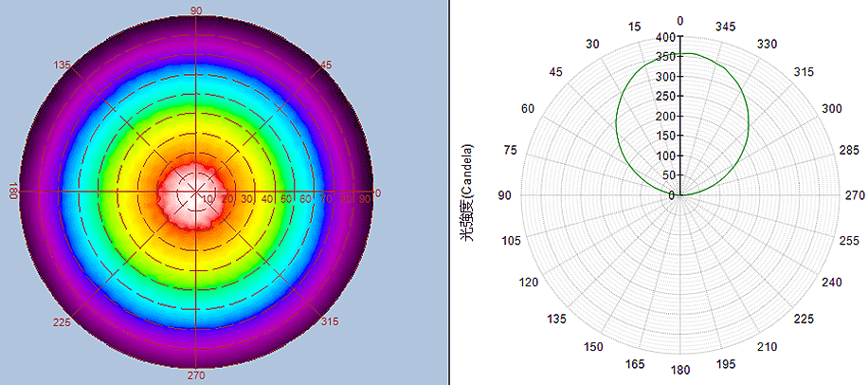The height and width of the screenshot is (385, 868).
Task: Click the 105 degree label on polar plot
Action: pos(512,241)
